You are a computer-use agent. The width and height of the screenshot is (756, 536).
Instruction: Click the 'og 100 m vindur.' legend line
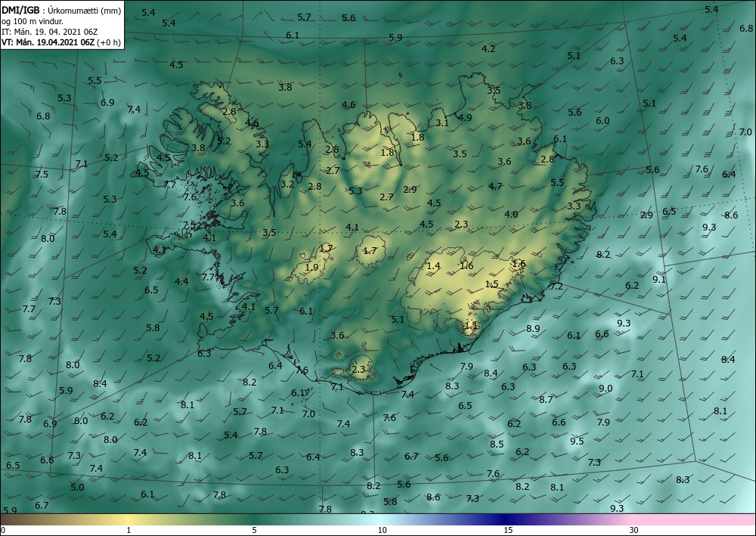click(33, 21)
